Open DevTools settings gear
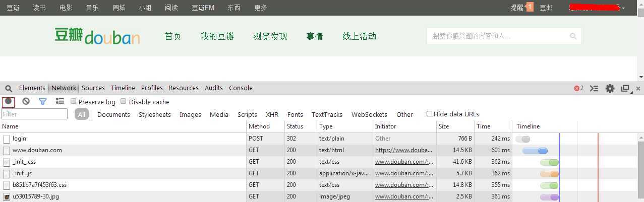The height and width of the screenshot is (202, 644). pos(610,88)
